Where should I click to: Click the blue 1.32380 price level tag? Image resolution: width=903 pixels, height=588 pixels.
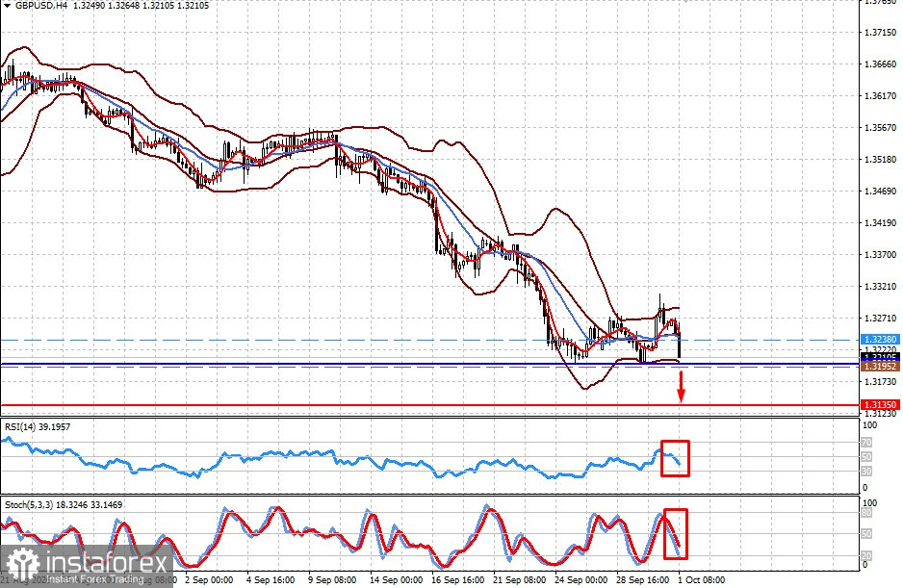pos(881,340)
